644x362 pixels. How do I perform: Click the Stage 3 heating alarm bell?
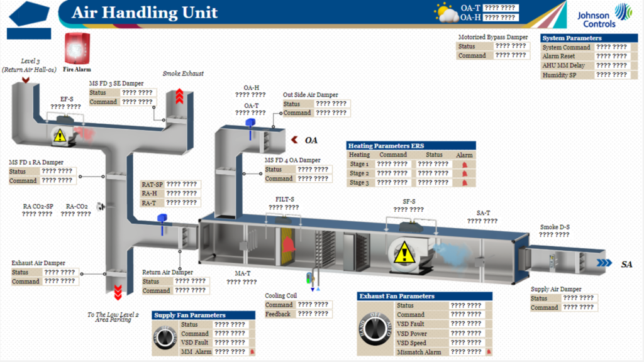(465, 183)
